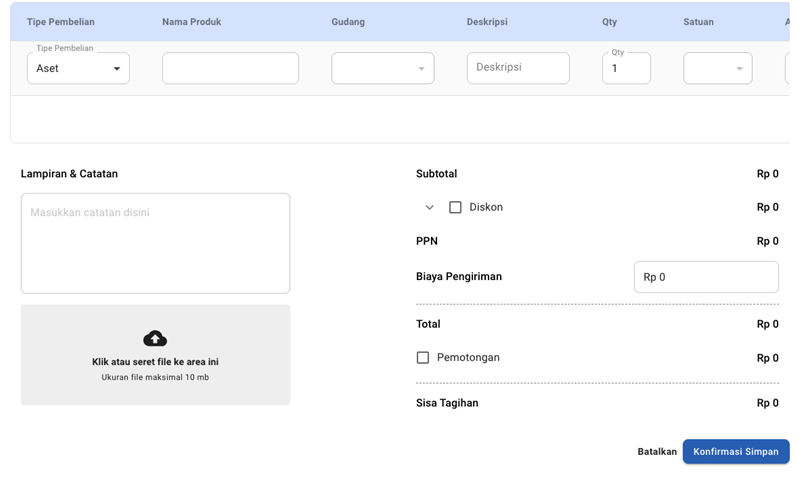Screen dimensions: 806x480
Task: Enable the Diskon checkbox
Action: tap(455, 208)
